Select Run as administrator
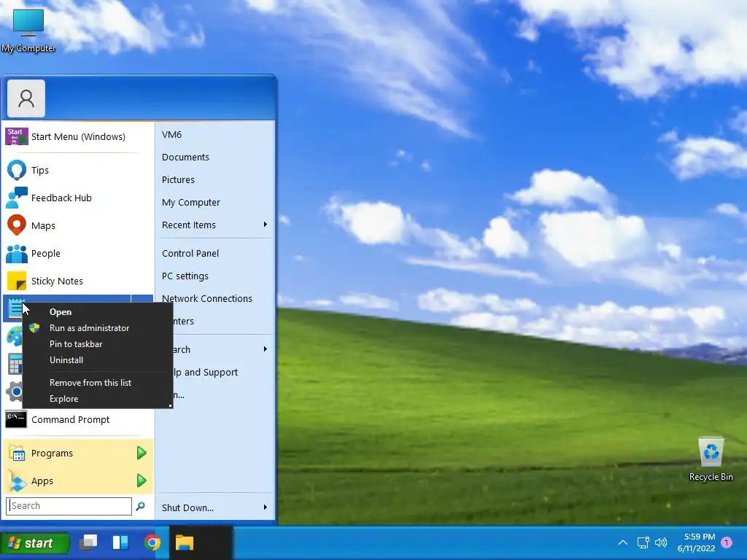The image size is (747, 560). click(x=98, y=328)
